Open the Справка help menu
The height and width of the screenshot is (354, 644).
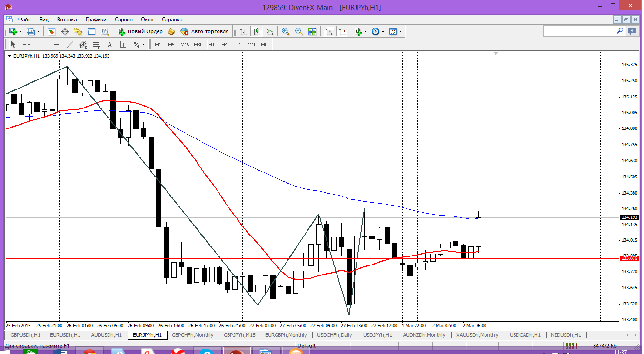[172, 20]
